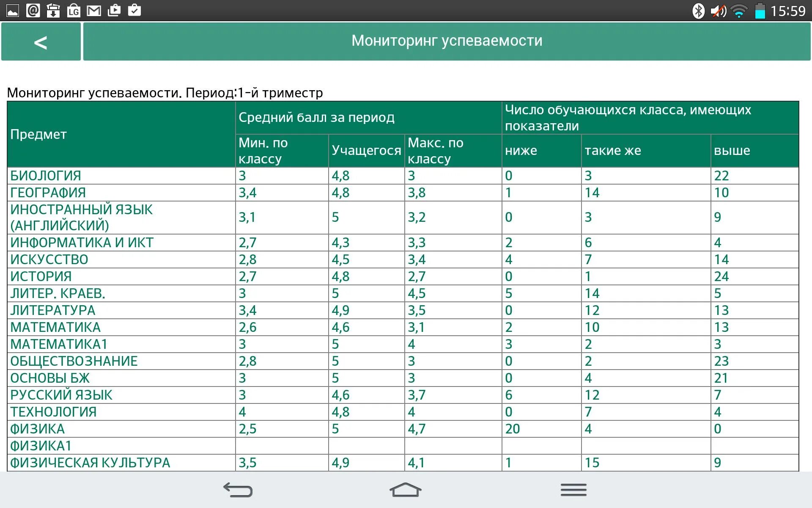Select the ИНФОРМАТИКА И ИКТ subject
Image resolution: width=812 pixels, height=508 pixels.
click(x=82, y=243)
